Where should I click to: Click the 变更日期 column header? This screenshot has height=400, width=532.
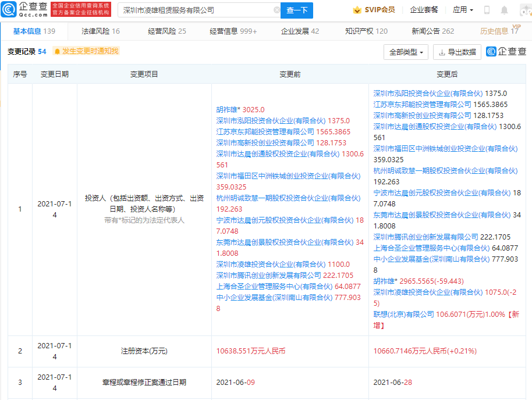tap(55, 74)
